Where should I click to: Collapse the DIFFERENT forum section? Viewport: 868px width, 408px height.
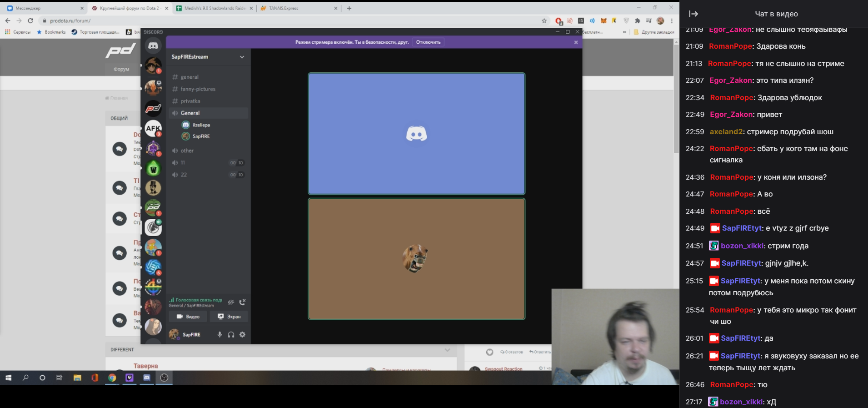click(447, 350)
